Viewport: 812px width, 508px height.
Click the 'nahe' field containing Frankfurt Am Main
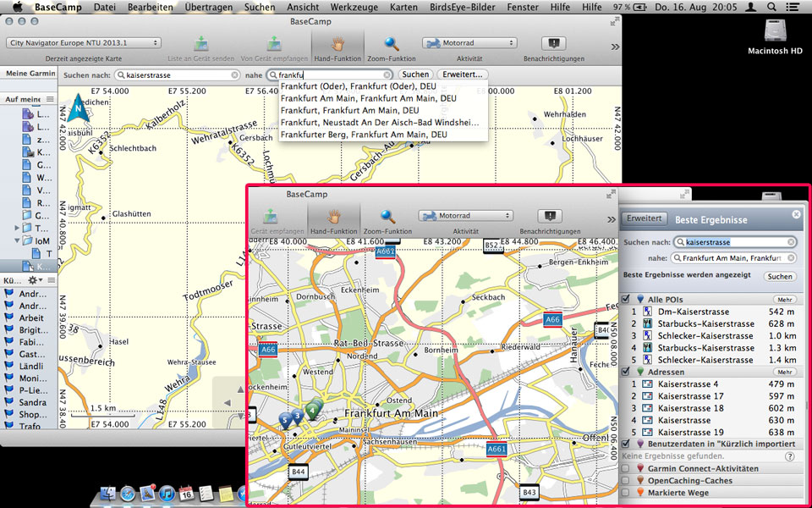pyautogui.click(x=732, y=258)
